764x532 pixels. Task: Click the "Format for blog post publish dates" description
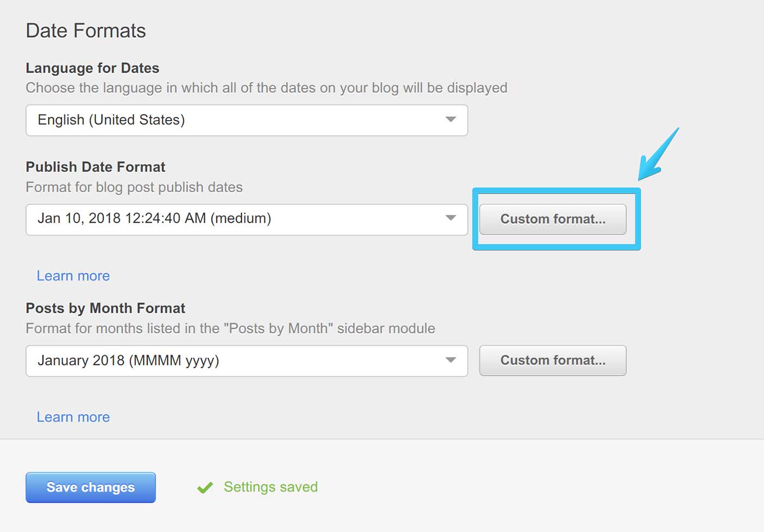click(134, 187)
